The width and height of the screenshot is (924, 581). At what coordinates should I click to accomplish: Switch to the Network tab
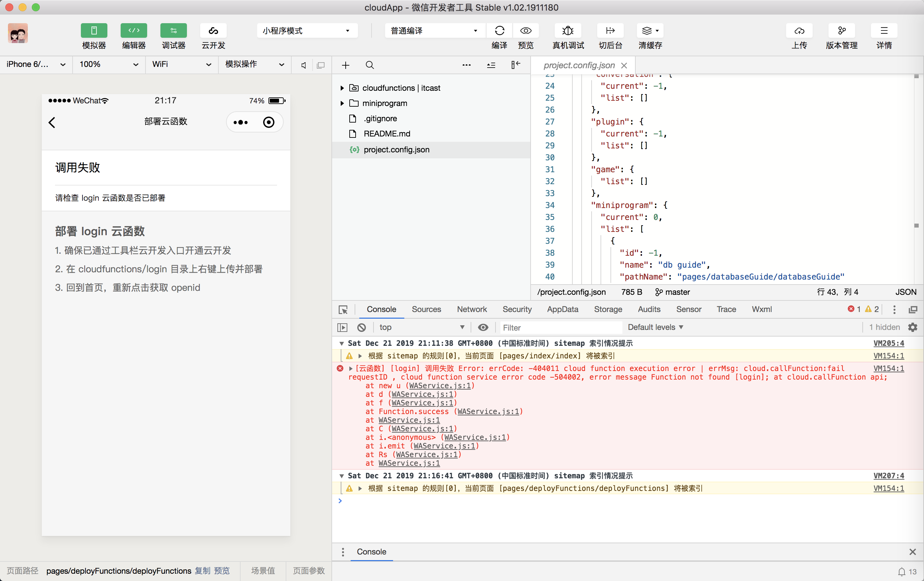(472, 309)
